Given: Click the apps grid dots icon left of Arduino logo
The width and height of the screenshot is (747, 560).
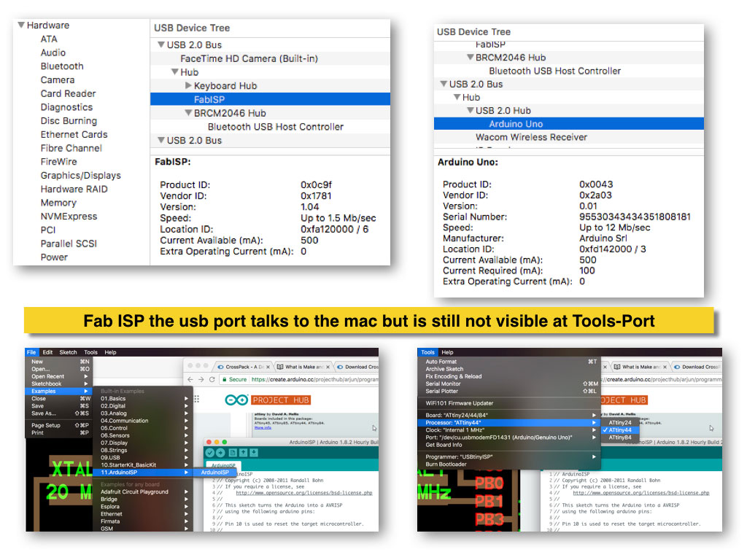Looking at the screenshot, I should click(x=197, y=399).
